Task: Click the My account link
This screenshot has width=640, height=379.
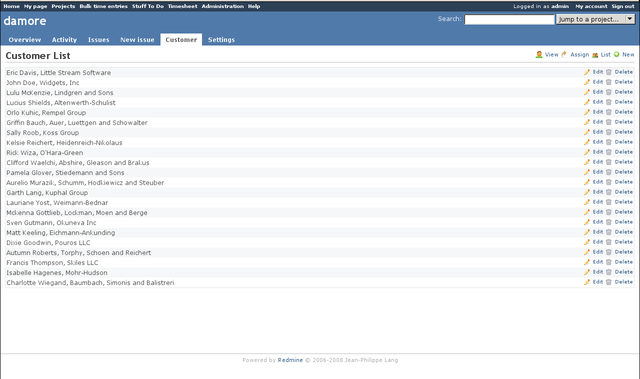Action: tap(591, 6)
